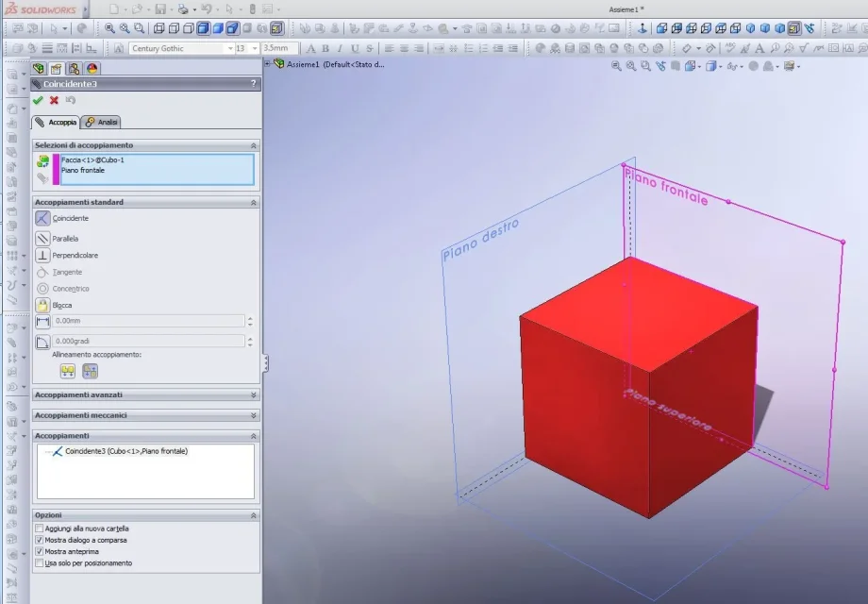Toggle the anti-aligned mate alignment button

90,371
